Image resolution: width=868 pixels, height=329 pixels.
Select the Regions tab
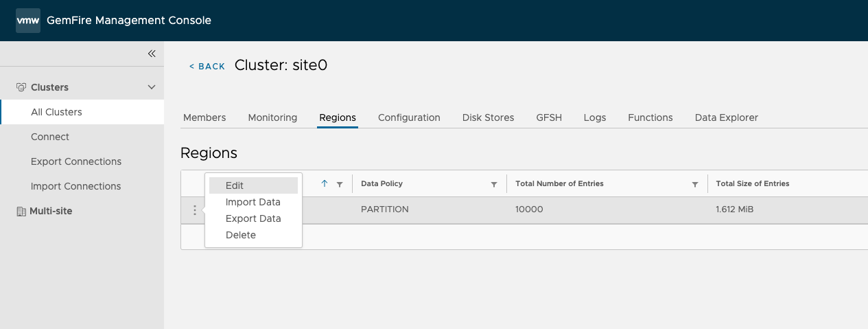point(338,117)
